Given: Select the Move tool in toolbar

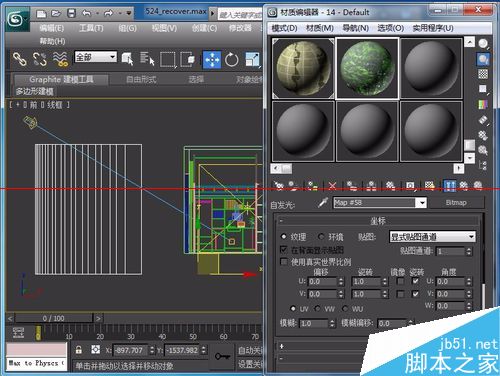Looking at the screenshot, I should (x=212, y=60).
